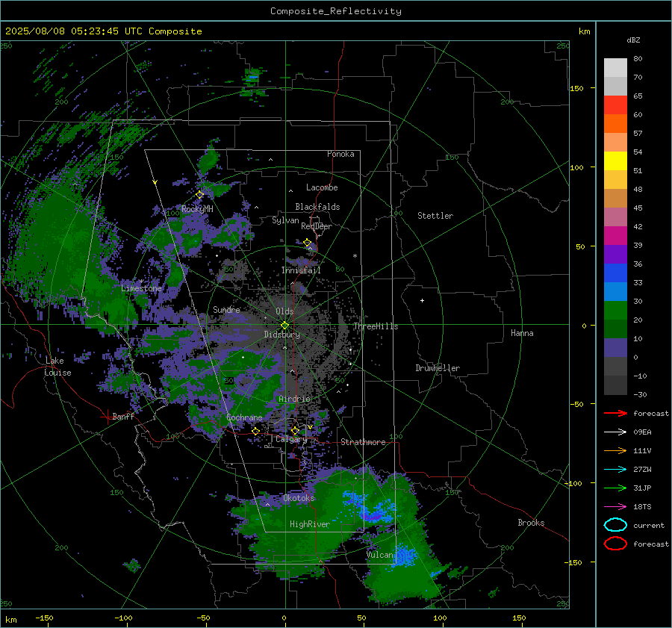This screenshot has height=628, width=672.
Task: Click the Limestone label on the map
Action: point(141,288)
